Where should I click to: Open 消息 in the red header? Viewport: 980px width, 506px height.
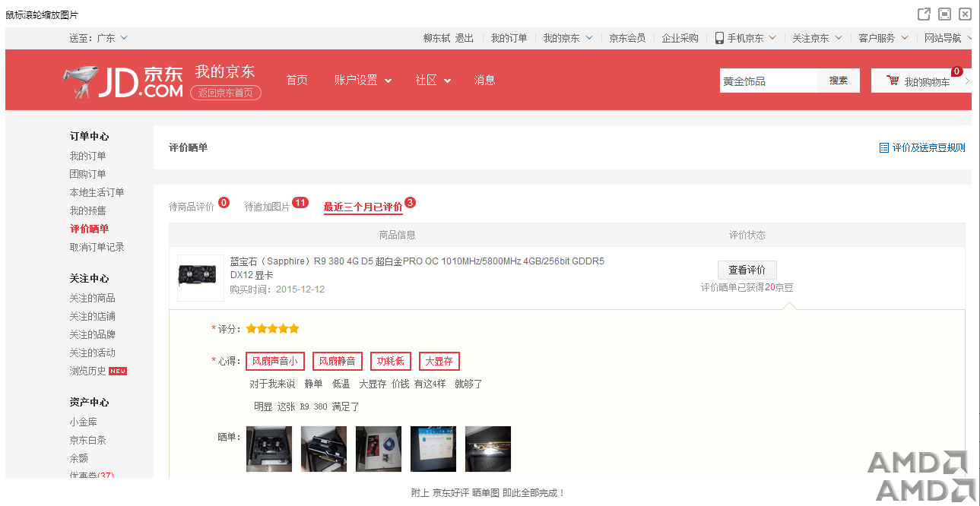[x=485, y=81]
